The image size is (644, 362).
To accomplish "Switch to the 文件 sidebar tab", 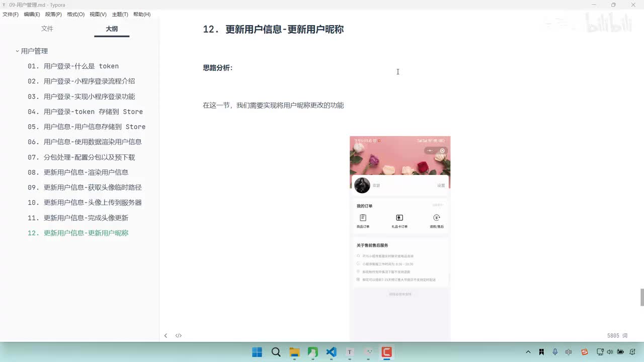I will click(47, 29).
